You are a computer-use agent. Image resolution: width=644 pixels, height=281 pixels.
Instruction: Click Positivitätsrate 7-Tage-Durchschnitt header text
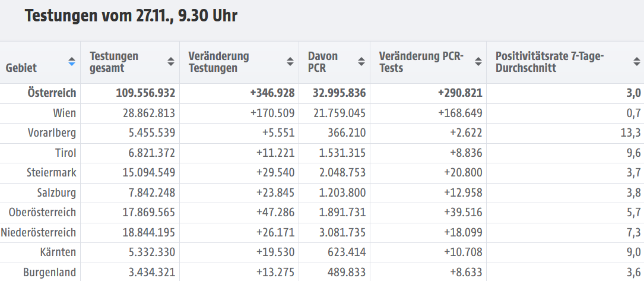550,62
